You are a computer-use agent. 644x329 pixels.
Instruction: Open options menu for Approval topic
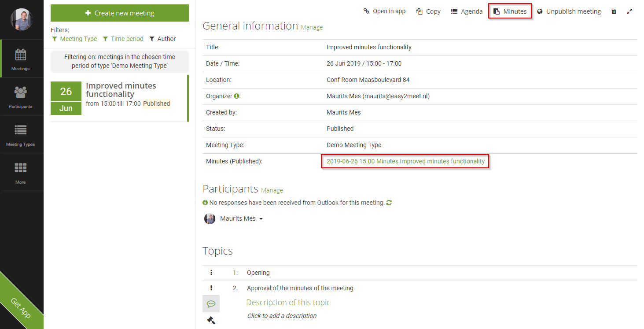click(211, 288)
